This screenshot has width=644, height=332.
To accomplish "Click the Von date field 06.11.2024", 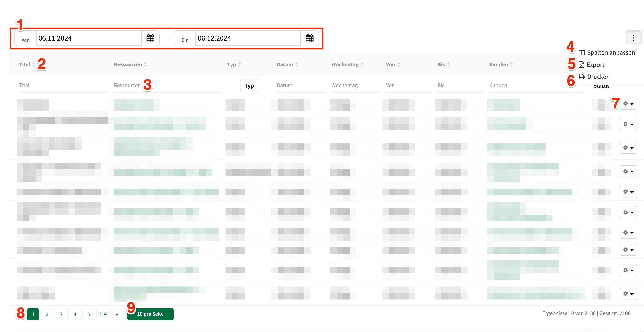I will pyautogui.click(x=89, y=38).
